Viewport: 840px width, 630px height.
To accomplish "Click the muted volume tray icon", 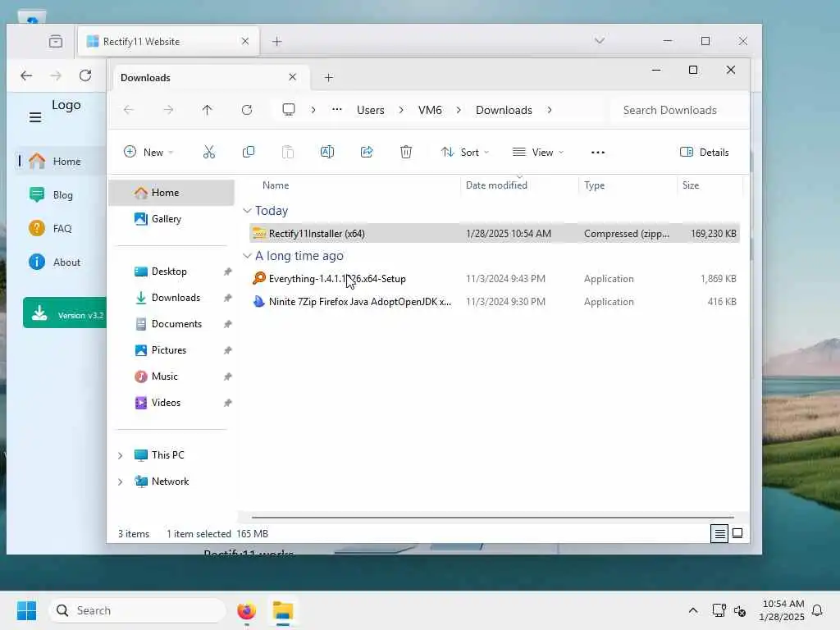I will point(741,610).
